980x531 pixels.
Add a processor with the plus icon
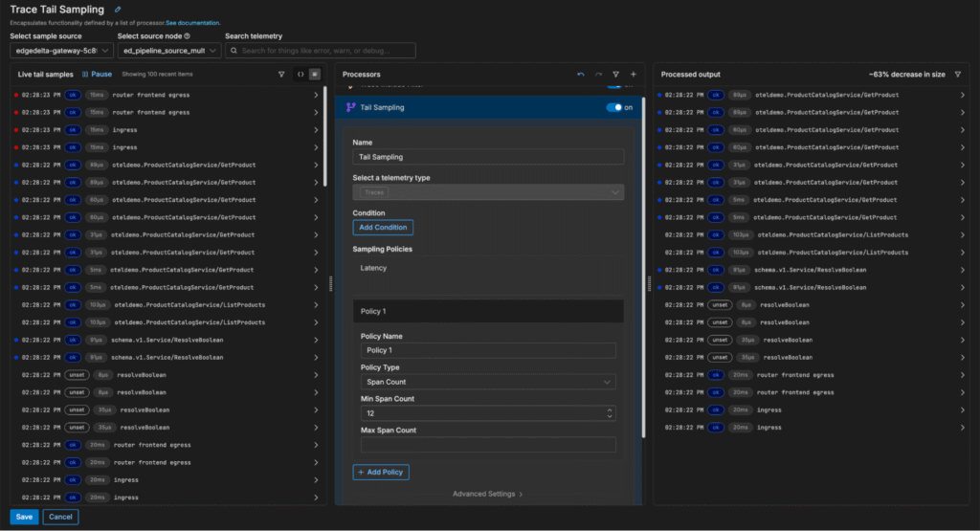633,74
